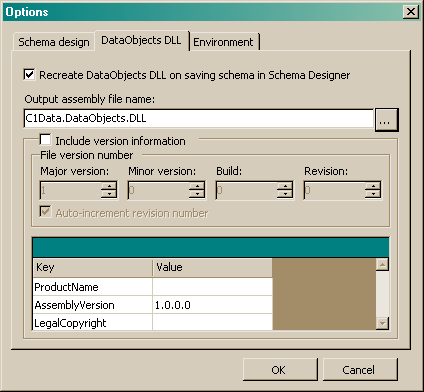424x392 pixels.
Task: Select the LegalCopyright key row
Action: 93,322
